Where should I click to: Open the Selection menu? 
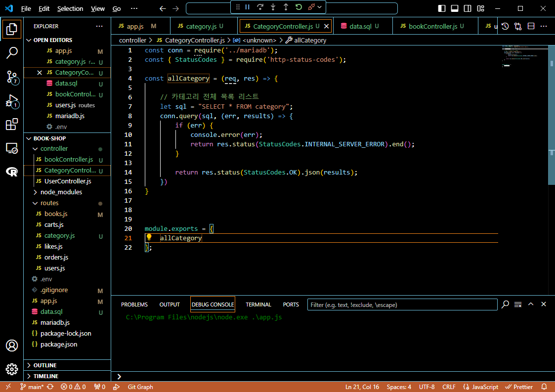coord(70,8)
